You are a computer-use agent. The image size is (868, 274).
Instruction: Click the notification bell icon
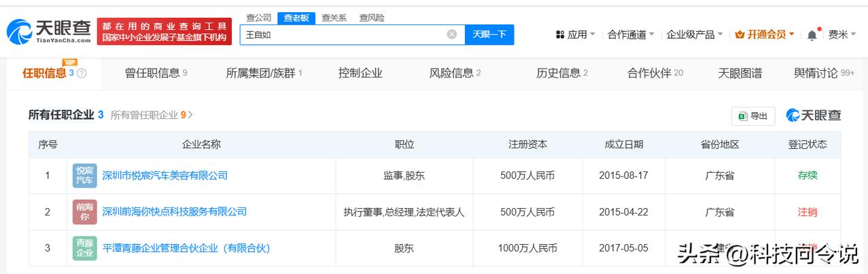(x=812, y=35)
